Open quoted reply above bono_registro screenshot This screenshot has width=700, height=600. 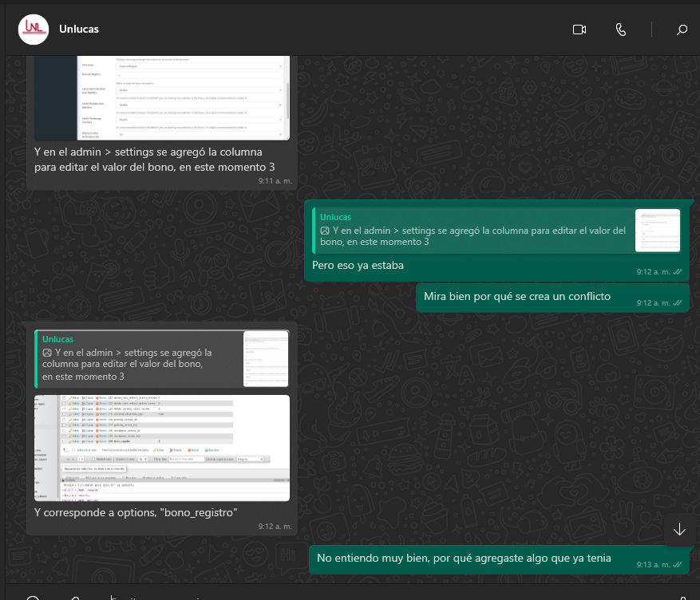coord(162,359)
